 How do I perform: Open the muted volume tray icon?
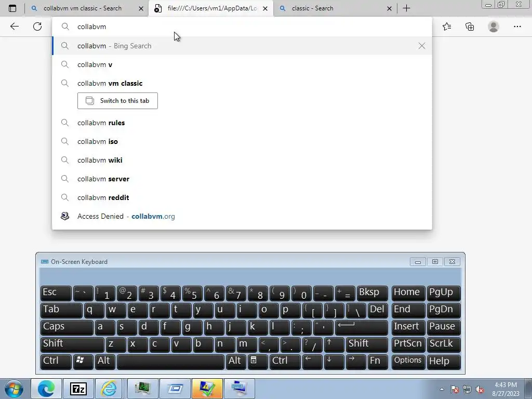(480, 389)
